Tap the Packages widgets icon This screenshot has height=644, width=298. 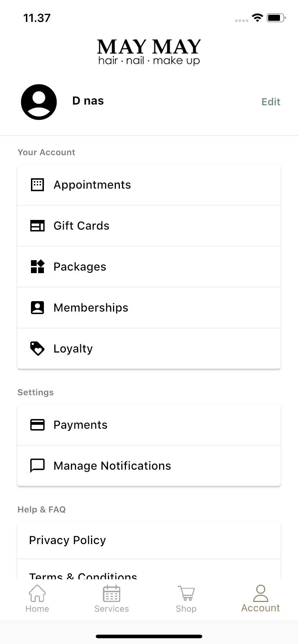pyautogui.click(x=37, y=267)
